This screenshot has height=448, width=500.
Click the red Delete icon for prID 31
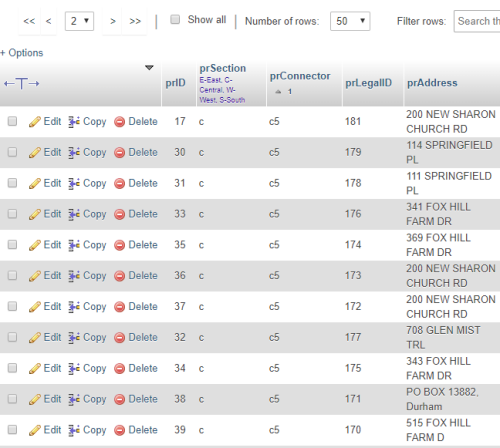click(x=119, y=183)
